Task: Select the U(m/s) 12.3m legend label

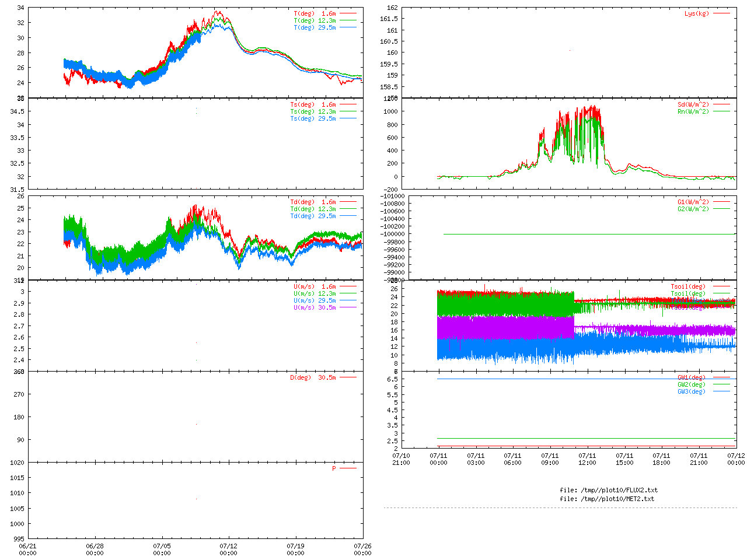Action: pyautogui.click(x=315, y=293)
